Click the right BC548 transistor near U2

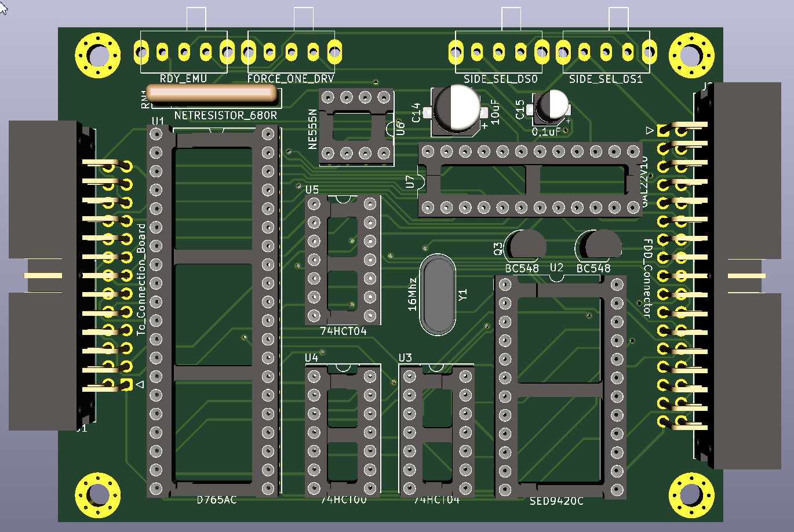tap(598, 245)
